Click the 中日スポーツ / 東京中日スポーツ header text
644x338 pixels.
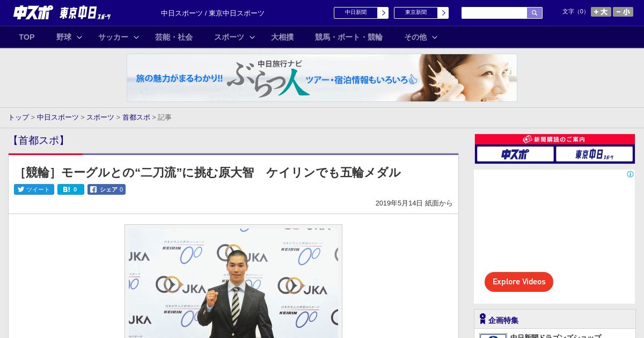coord(213,13)
